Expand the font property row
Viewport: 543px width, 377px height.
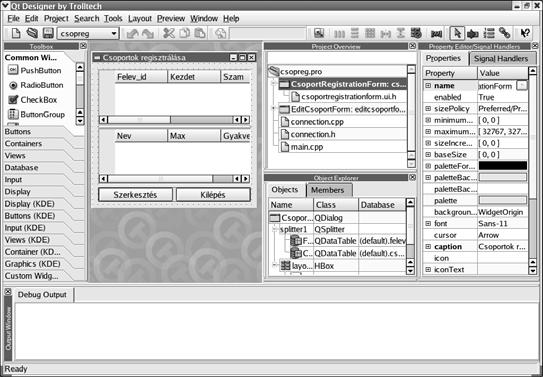428,224
